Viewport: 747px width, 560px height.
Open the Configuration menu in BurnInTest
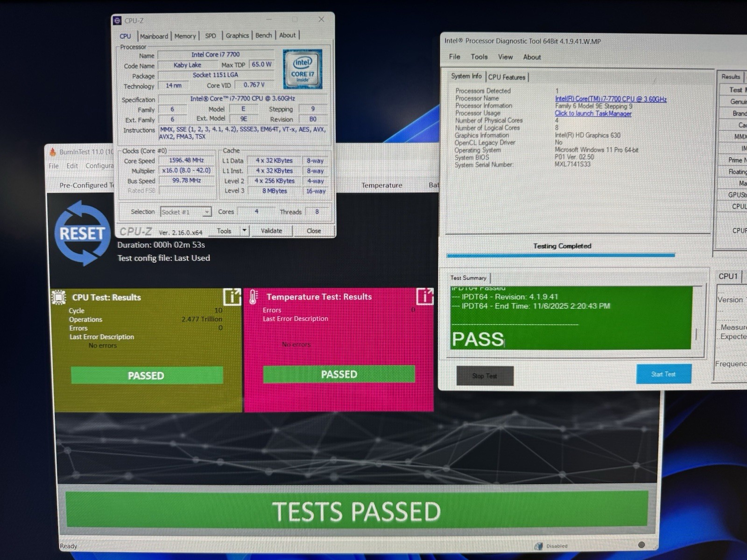point(99,166)
